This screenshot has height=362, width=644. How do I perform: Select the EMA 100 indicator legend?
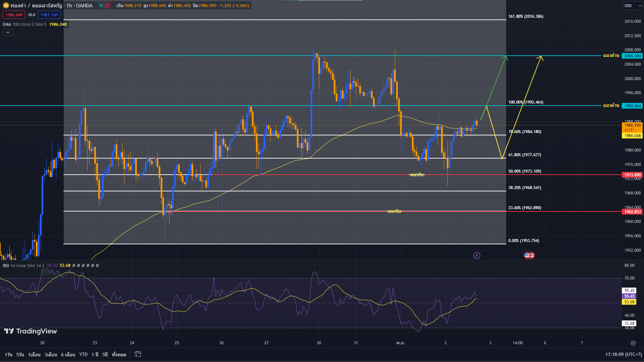(x=23, y=24)
